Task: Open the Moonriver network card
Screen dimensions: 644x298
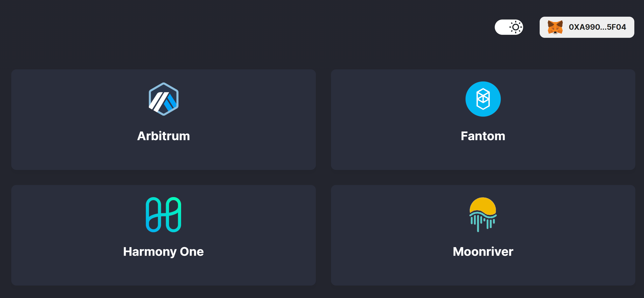Action: coord(400,235)
